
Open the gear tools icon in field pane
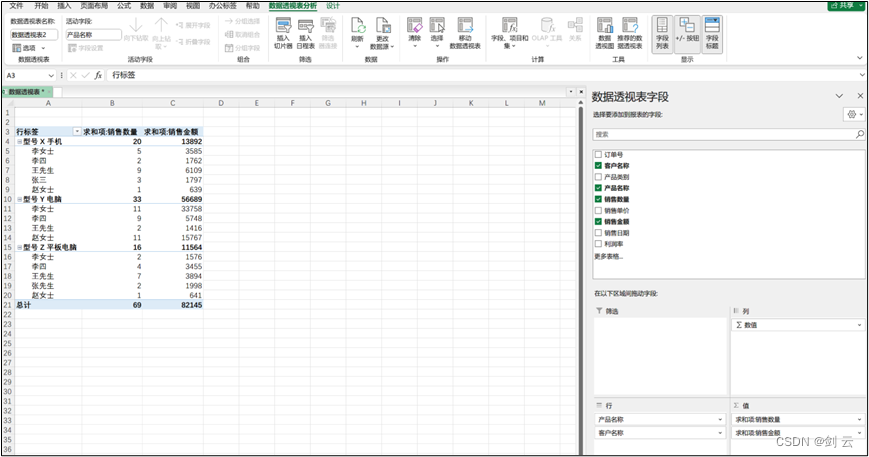click(x=852, y=114)
